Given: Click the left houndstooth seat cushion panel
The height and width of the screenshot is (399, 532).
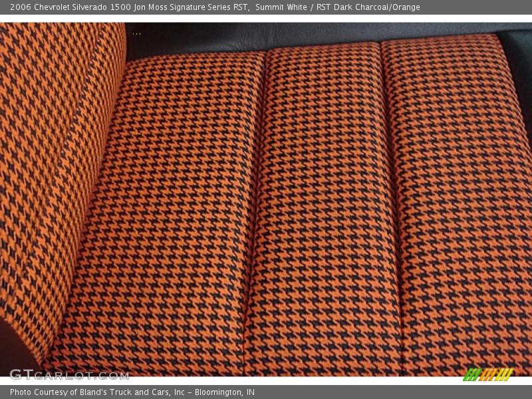Looking at the screenshot, I should click(x=166, y=213).
